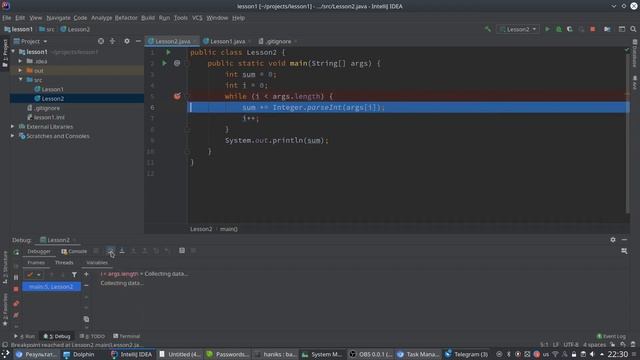Collapse the src folder

point(20,80)
